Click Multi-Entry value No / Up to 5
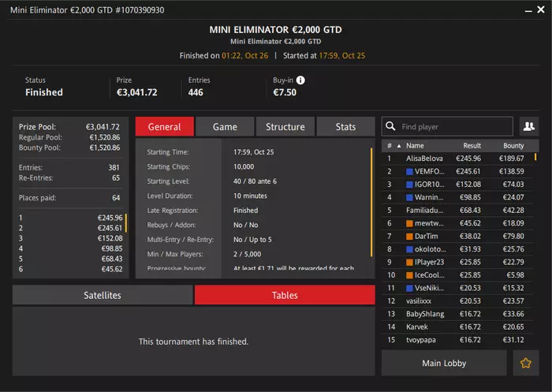This screenshot has width=552, height=392. click(x=252, y=240)
